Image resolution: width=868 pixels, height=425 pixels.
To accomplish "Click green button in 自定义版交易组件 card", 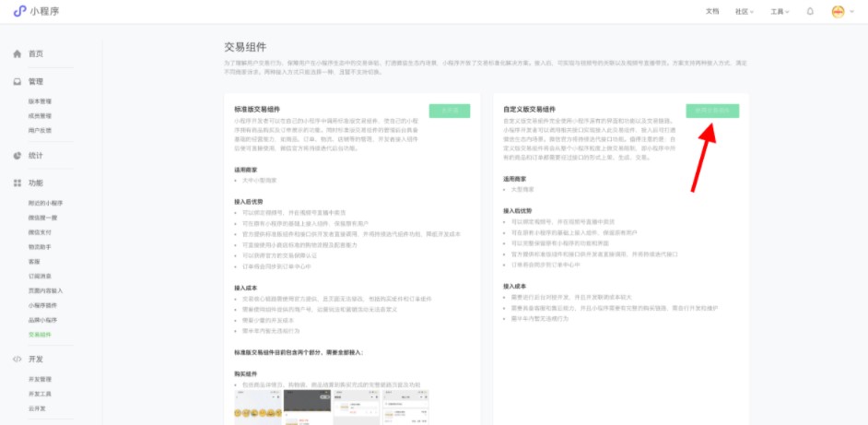I will point(712,111).
